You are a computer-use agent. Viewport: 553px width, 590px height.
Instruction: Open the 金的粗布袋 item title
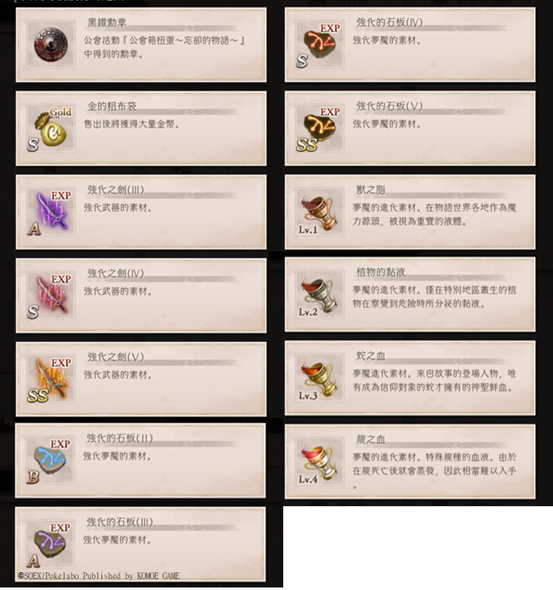click(x=112, y=106)
